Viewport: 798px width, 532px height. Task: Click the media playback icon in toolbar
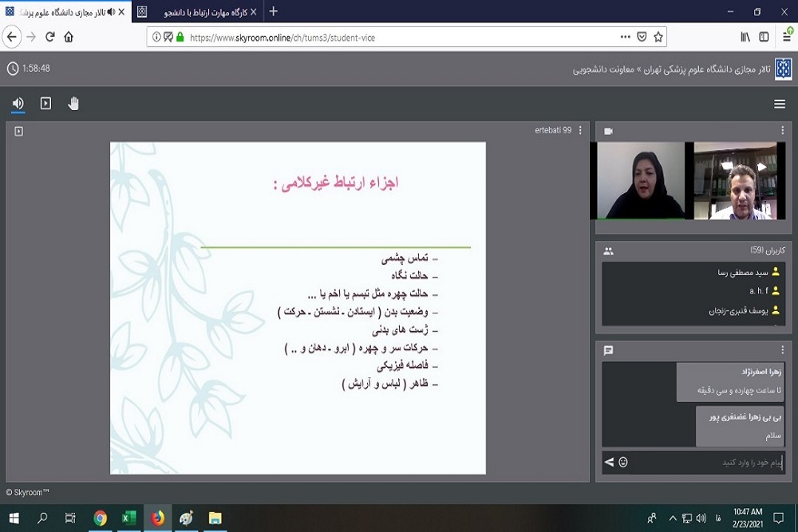point(45,104)
